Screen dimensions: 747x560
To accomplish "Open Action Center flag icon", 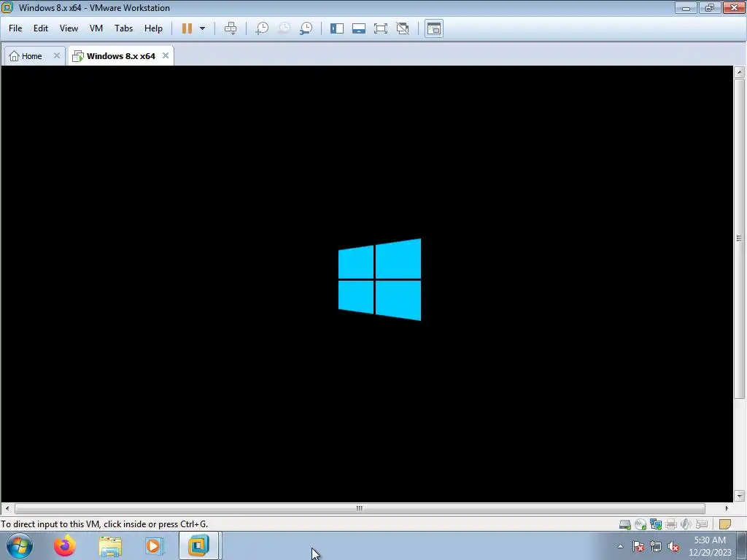I will click(638, 546).
